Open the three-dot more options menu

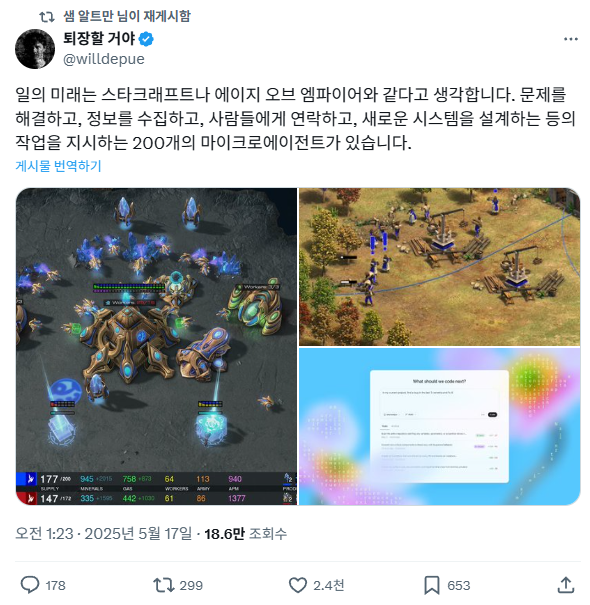pos(570,39)
